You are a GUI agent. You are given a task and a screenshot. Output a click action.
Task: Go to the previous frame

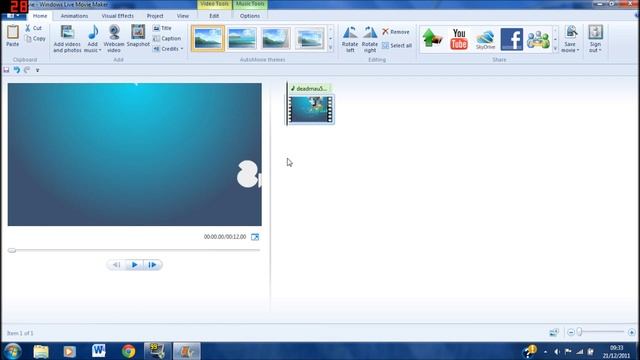(x=116, y=265)
